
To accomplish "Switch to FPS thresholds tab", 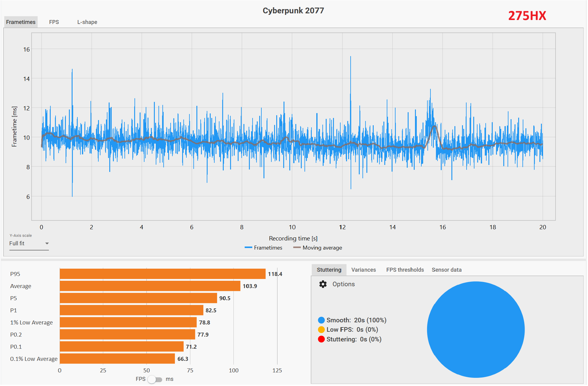I will point(405,270).
